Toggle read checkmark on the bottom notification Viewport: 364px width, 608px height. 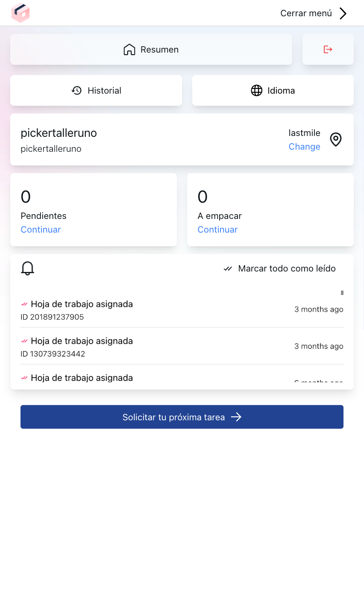25,377
